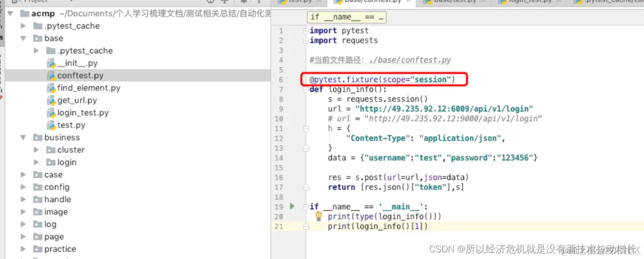Click the __init__.py Python file icon
644x259 pixels.
click(x=51, y=63)
